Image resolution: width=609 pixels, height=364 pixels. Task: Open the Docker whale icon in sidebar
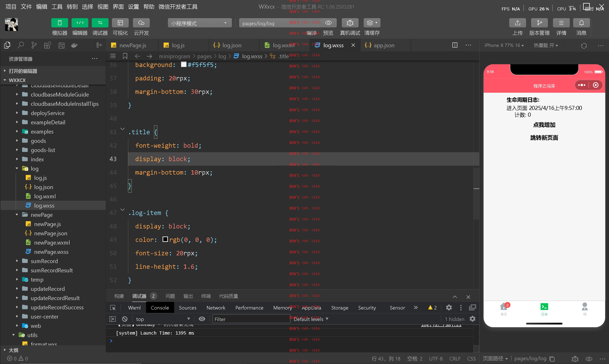(x=74, y=45)
